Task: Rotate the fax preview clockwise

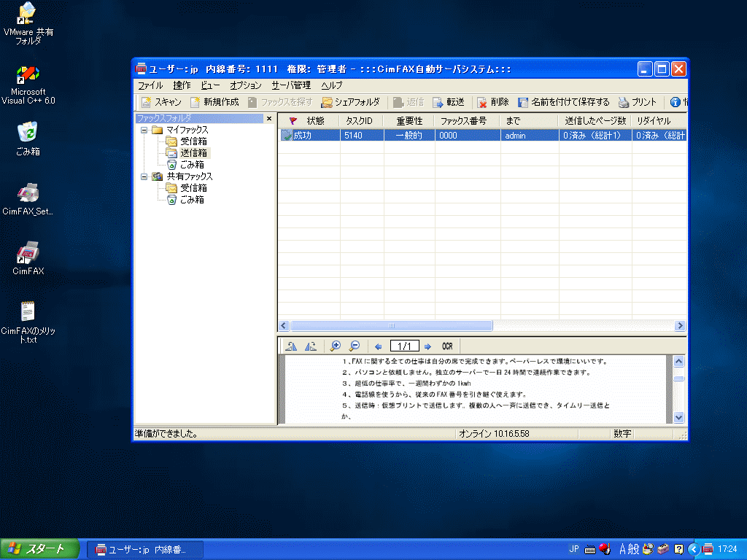Action: coord(311,346)
